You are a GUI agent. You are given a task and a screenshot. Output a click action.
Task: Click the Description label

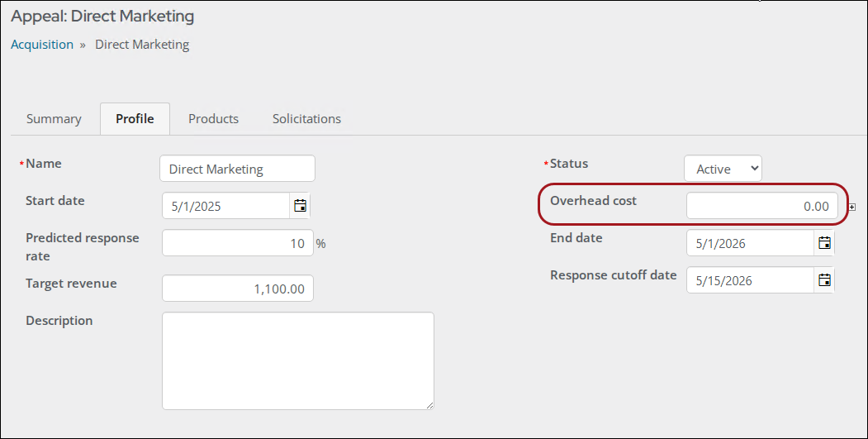[x=59, y=321]
